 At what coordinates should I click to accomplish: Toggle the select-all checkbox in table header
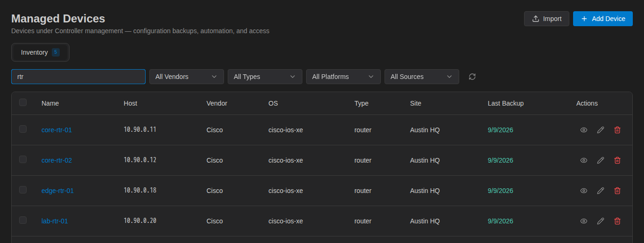(23, 102)
